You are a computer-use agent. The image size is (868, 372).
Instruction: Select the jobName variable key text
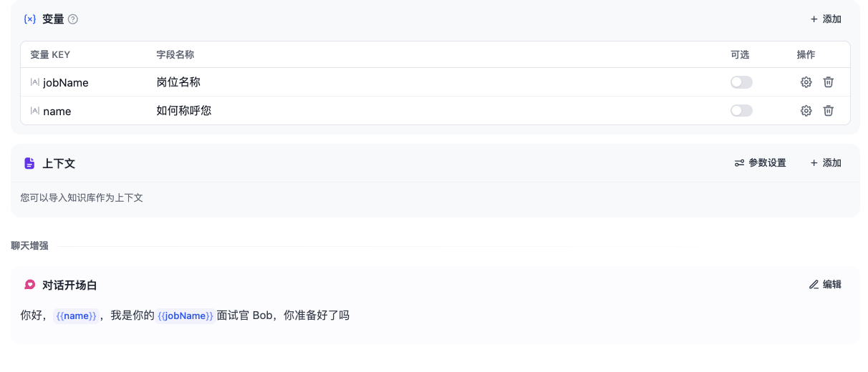65,82
